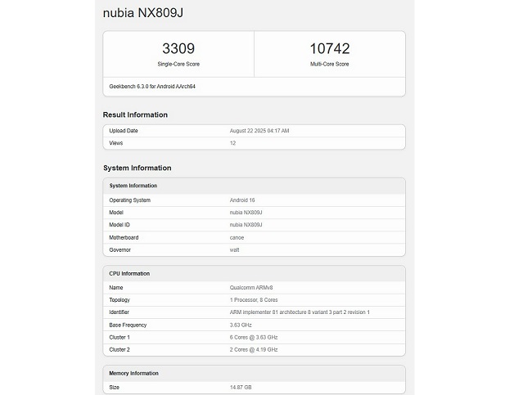Click the 3309 single-core score value
Image resolution: width=532 pixels, height=395 pixels.
click(x=178, y=49)
